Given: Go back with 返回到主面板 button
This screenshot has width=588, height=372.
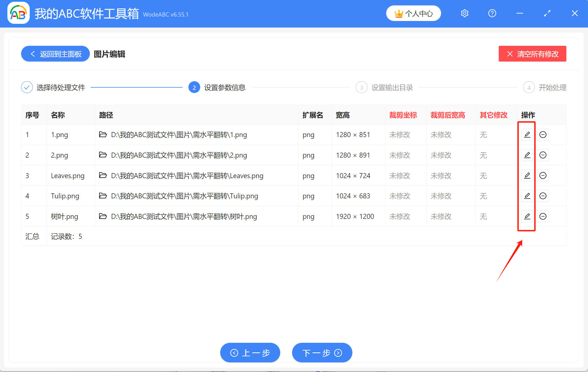Looking at the screenshot, I should pos(55,54).
